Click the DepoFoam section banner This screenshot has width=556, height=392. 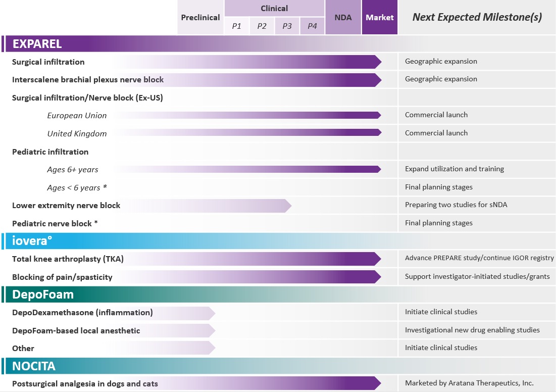point(43,295)
